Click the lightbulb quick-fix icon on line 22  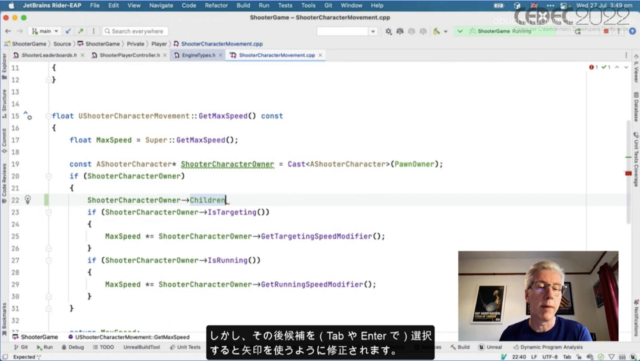click(x=28, y=200)
